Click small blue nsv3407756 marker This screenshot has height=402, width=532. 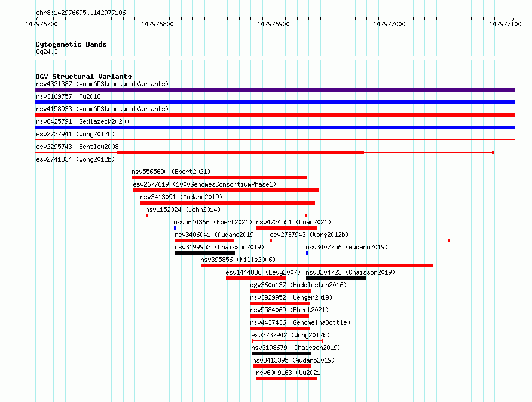click(x=307, y=253)
